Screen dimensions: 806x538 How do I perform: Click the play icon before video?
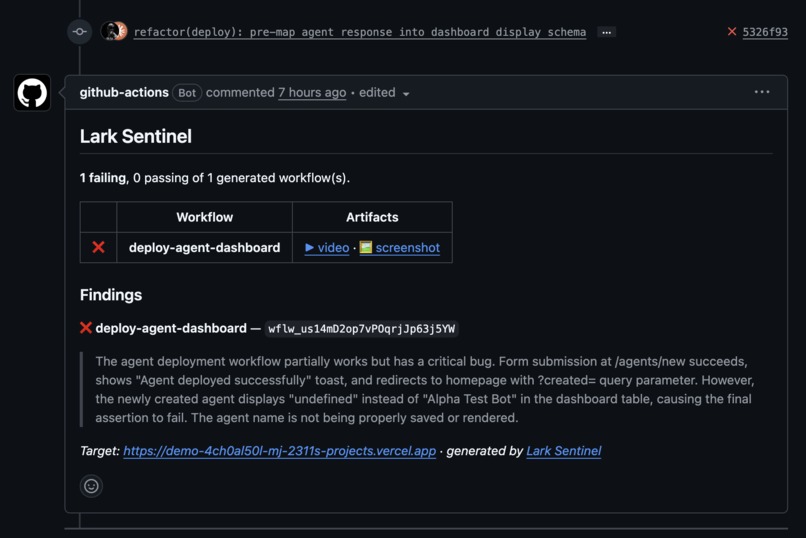(x=309, y=247)
